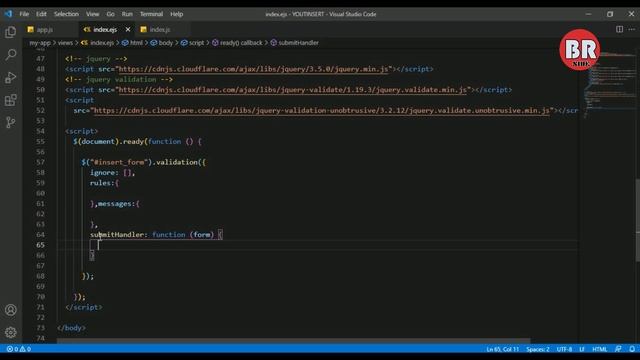Screen dimensions: 640x360
Task: Click the 'messages:{' text
Action: point(119,204)
